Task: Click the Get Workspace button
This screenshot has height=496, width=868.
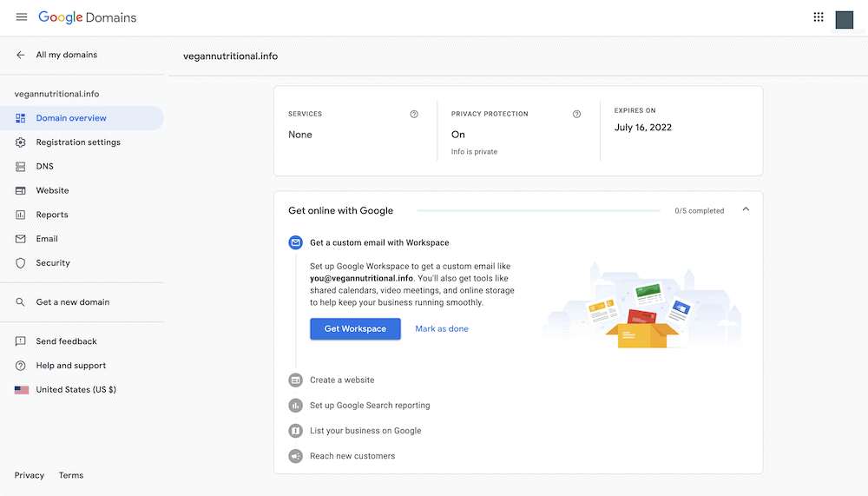Action: coord(355,328)
